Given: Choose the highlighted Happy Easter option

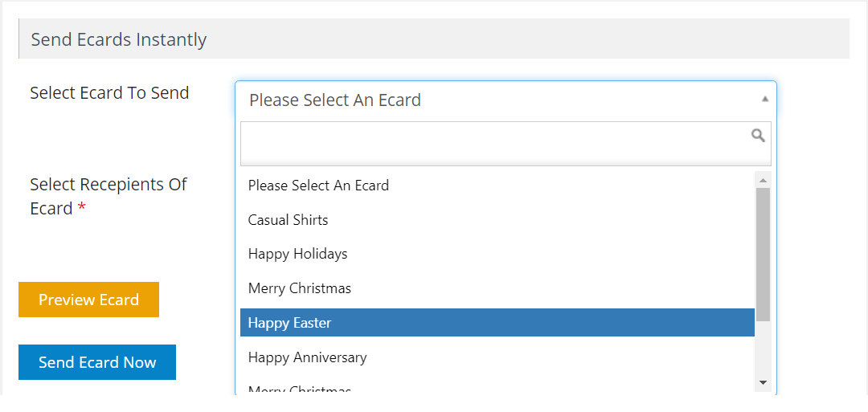Looking at the screenshot, I should click(x=497, y=322).
